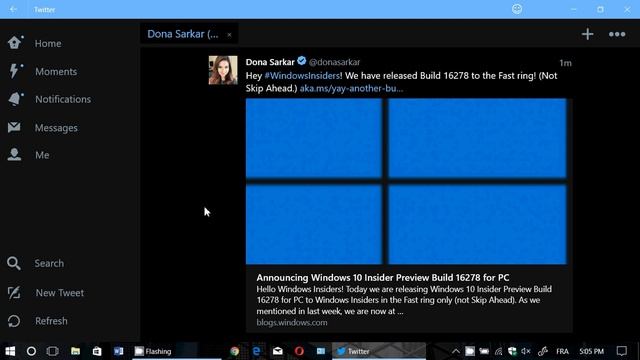The image size is (640, 360).
Task: Open the blue Windows logo preview image
Action: [x=406, y=182]
